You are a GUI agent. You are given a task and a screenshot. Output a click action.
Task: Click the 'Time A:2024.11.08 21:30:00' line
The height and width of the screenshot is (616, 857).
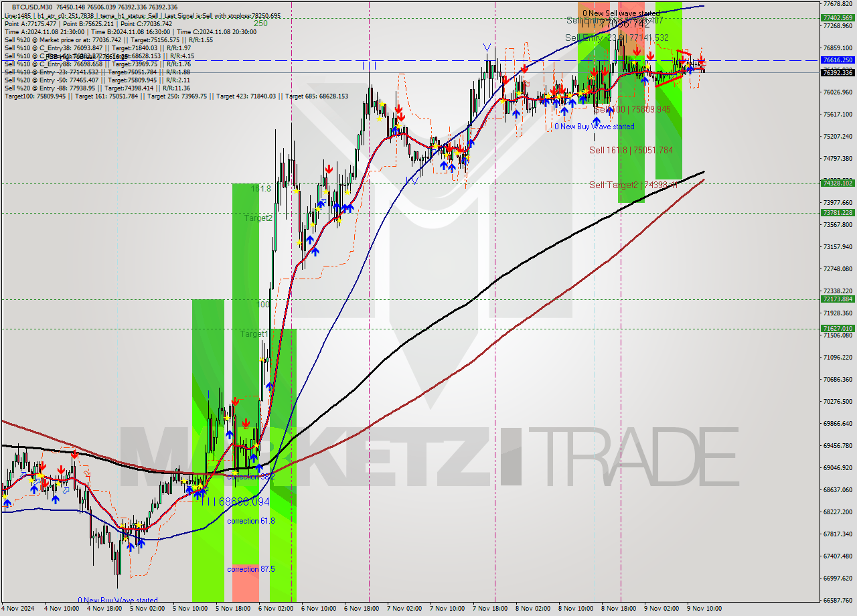(x=130, y=31)
